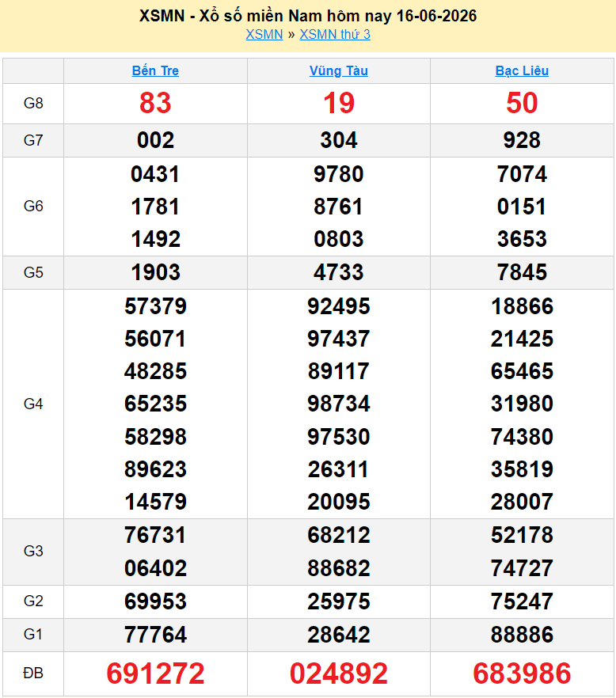The width and height of the screenshot is (616, 698).
Task: Click G6 number 0431
Action: click(x=155, y=174)
